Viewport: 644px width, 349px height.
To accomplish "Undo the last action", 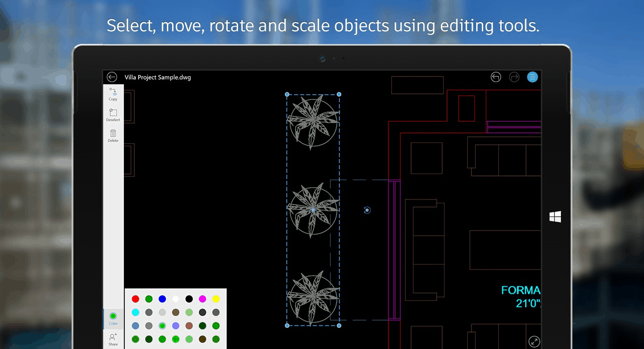I will [x=495, y=77].
